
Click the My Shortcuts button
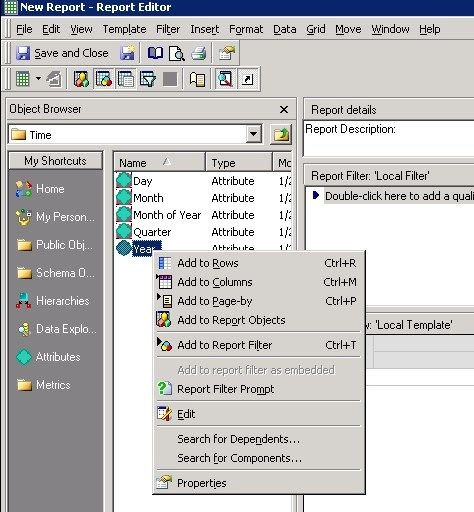tap(55, 161)
